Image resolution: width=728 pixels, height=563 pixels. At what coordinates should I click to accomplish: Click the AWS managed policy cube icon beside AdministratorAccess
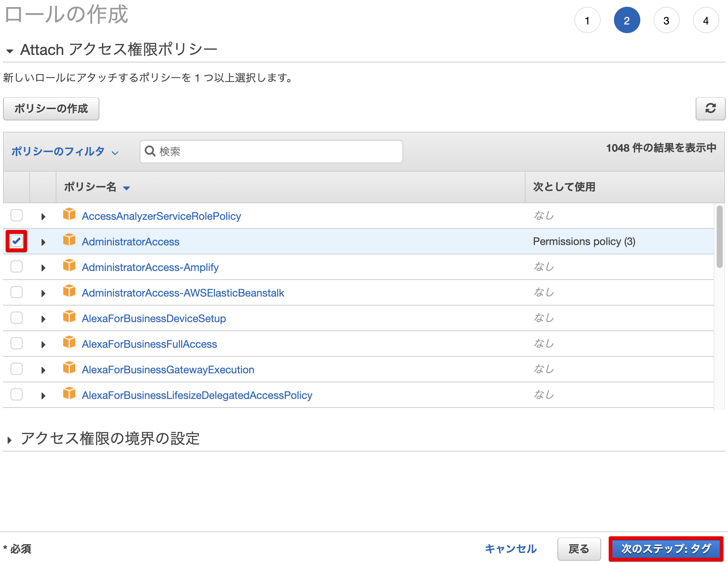click(x=70, y=240)
